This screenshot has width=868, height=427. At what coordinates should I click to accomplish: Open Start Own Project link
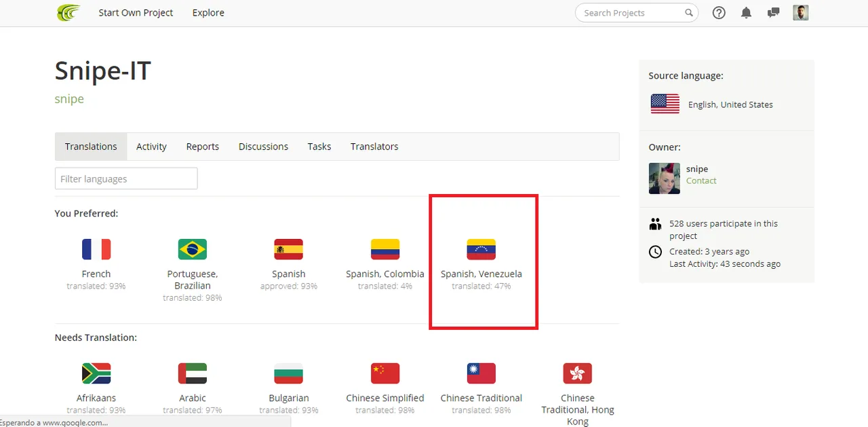(x=136, y=13)
